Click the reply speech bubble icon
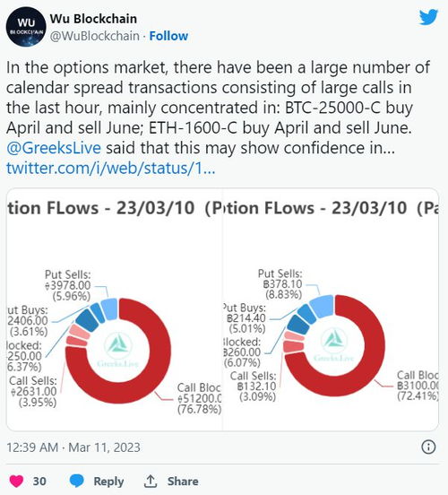The image size is (448, 495). 77,482
